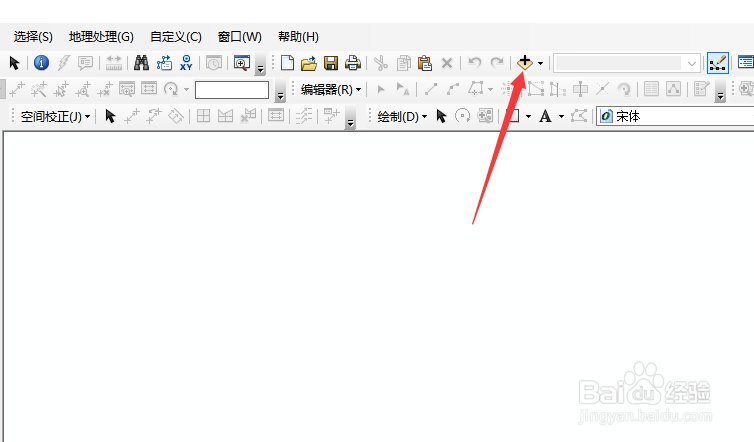Select the New Displacement Link tool

coord(132,116)
